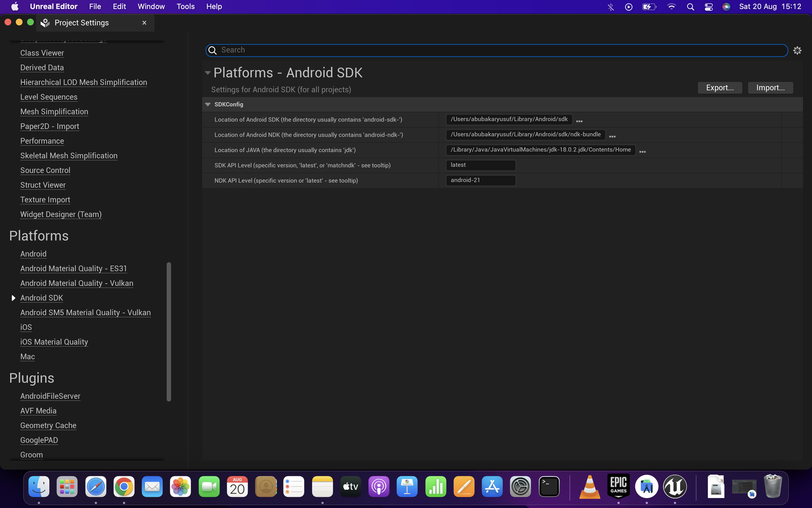The width and height of the screenshot is (812, 508).
Task: Open App Store in the dock
Action: [x=492, y=486]
